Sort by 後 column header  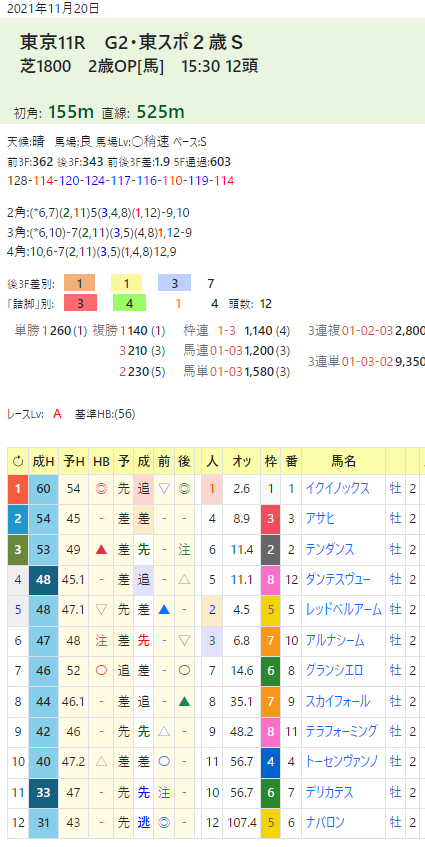(x=184, y=461)
